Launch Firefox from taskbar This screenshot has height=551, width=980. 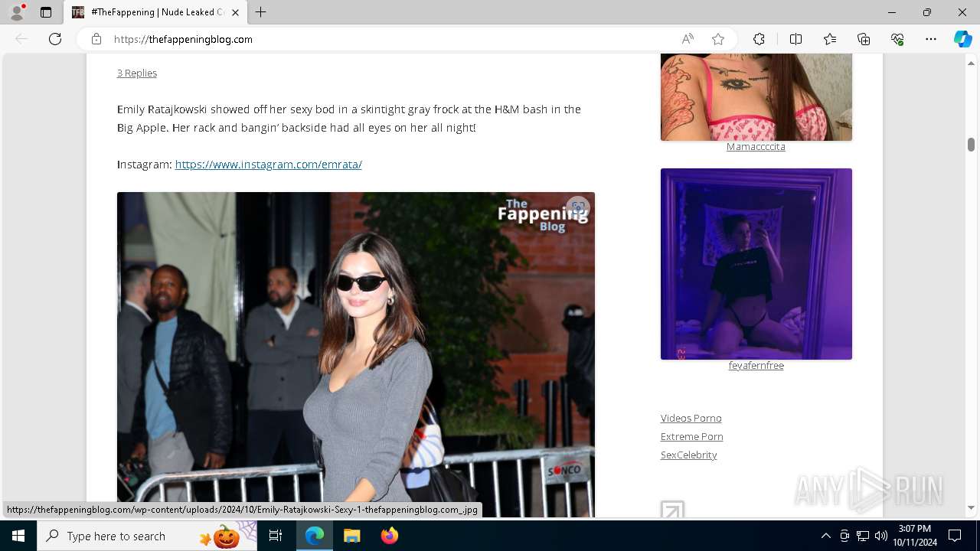389,536
